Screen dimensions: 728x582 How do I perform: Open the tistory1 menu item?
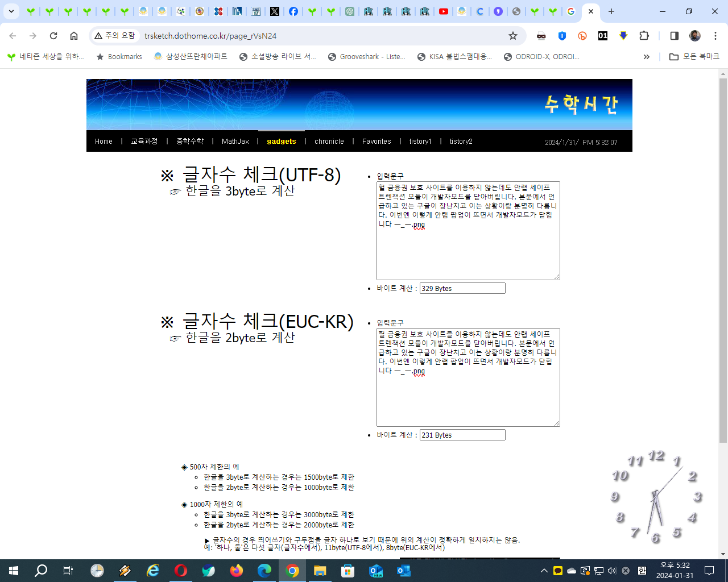[x=420, y=142]
